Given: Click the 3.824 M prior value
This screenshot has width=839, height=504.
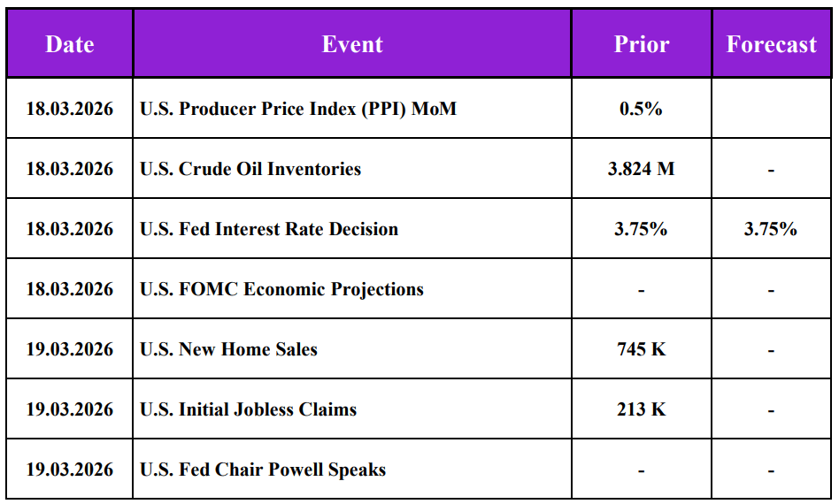Looking at the screenshot, I should 642,169.
